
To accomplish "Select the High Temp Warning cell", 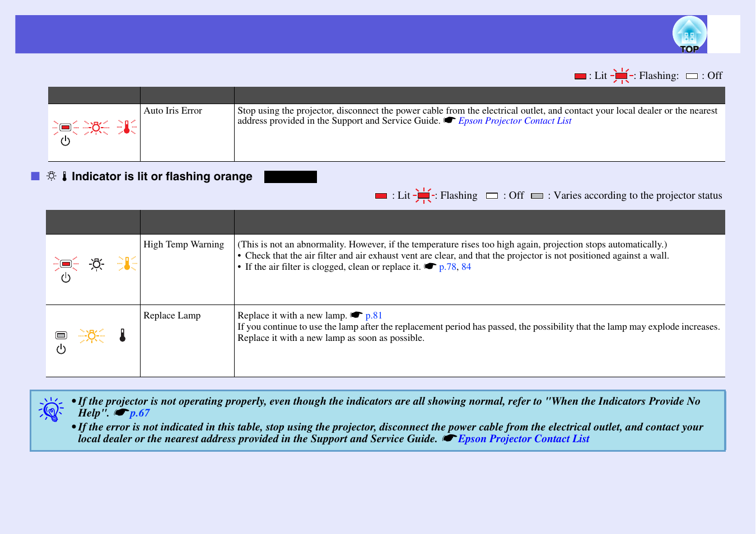I will coord(187,270).
